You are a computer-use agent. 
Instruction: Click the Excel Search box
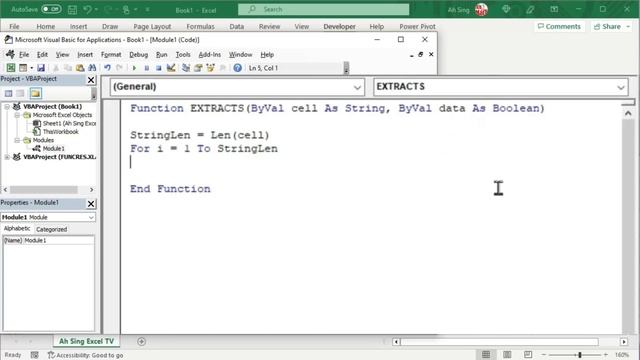(x=324, y=9)
